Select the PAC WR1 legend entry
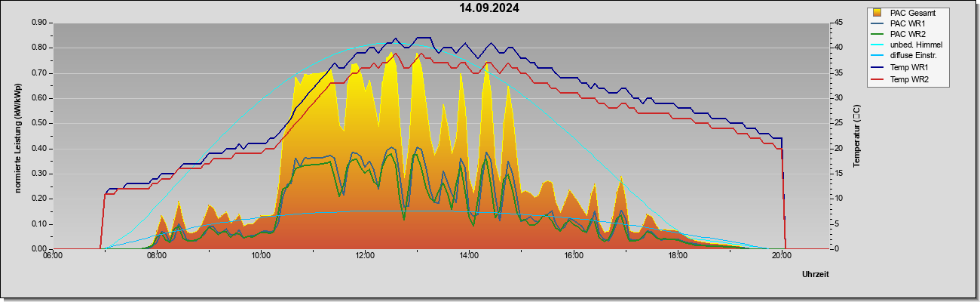 [x=907, y=23]
